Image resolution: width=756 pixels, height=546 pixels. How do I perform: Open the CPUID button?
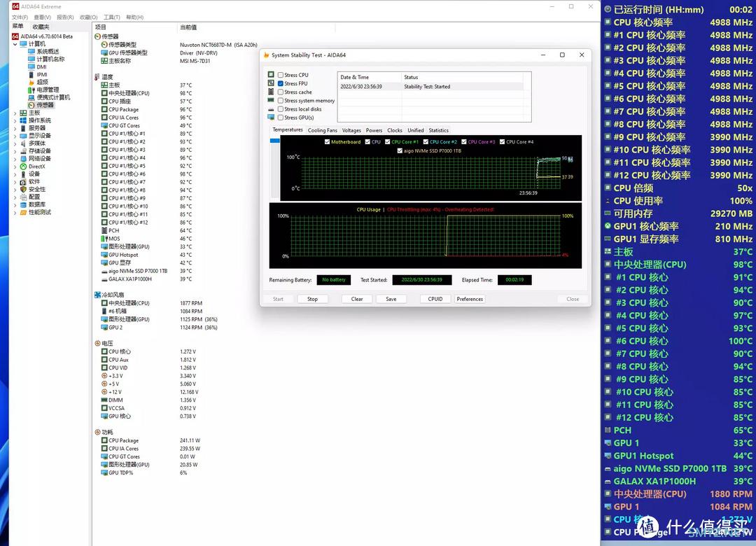tap(435, 299)
